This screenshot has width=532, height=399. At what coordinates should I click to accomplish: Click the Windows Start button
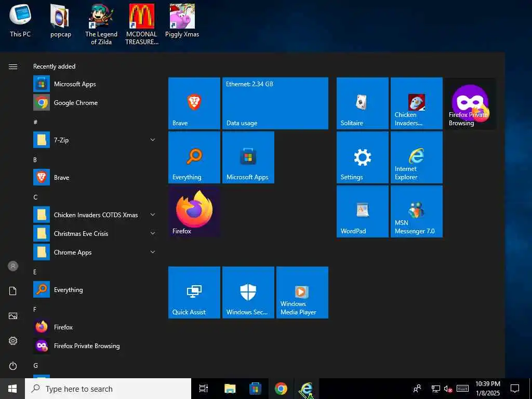pyautogui.click(x=12, y=389)
